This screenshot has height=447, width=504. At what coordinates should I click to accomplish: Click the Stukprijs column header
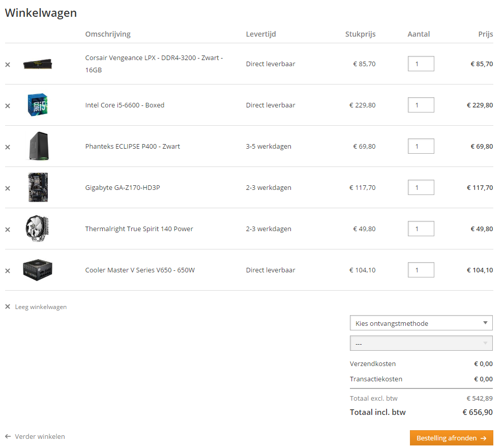pos(360,34)
